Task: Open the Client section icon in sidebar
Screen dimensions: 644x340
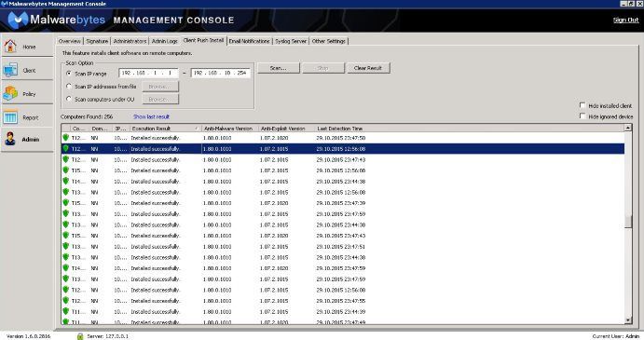Action: [10, 70]
